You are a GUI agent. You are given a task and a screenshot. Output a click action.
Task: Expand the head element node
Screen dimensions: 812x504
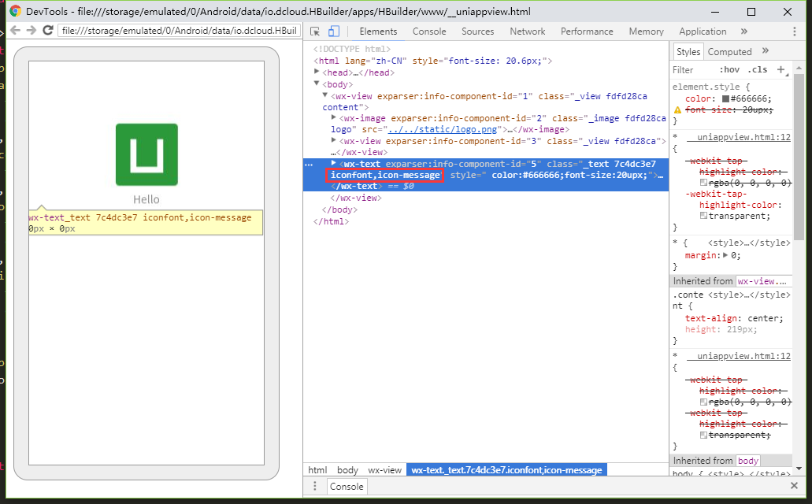coord(317,72)
